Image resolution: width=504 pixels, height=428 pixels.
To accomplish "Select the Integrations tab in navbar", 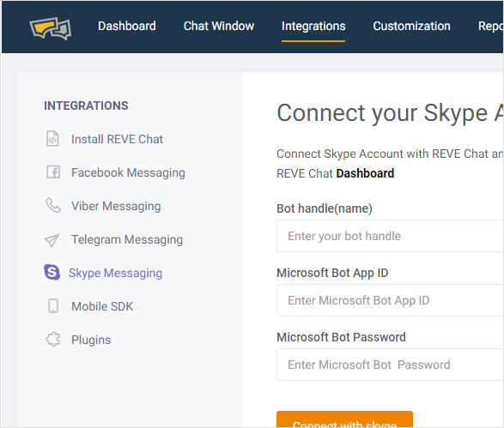I will [313, 26].
